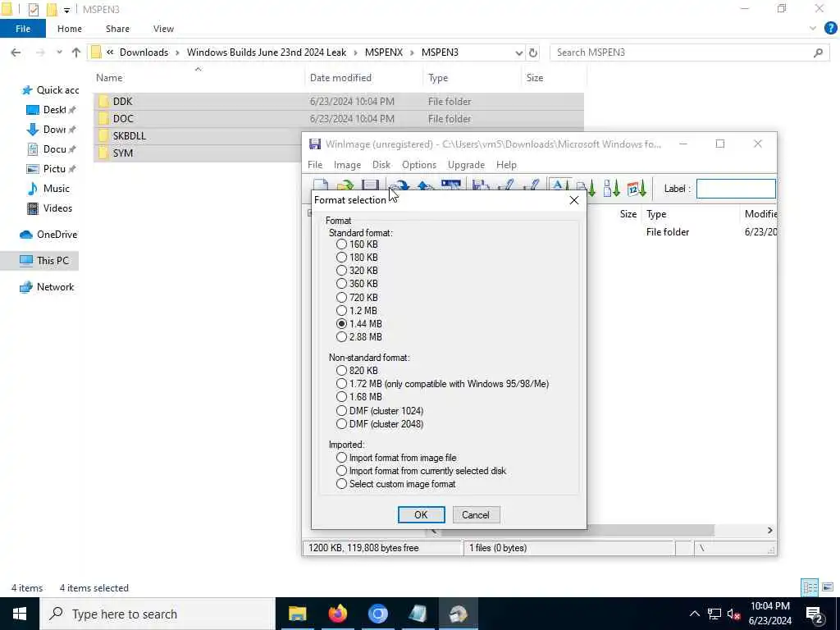Select Import format from currently selected disk
This screenshot has width=840, height=630.
421,471
